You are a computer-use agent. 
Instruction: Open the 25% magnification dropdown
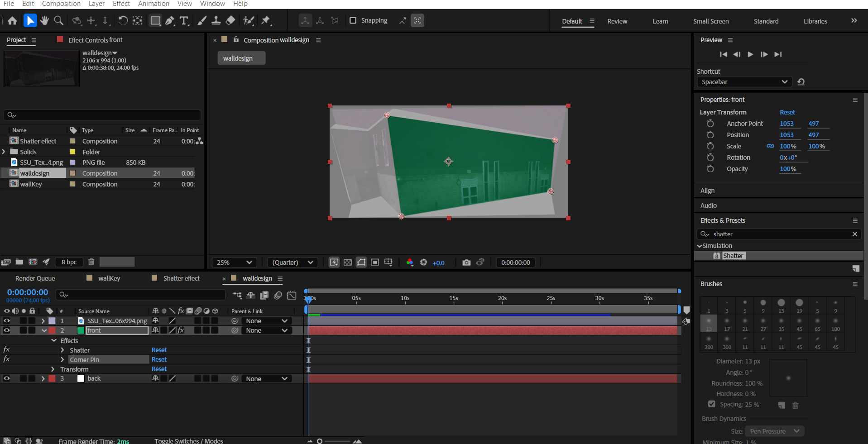tap(234, 263)
